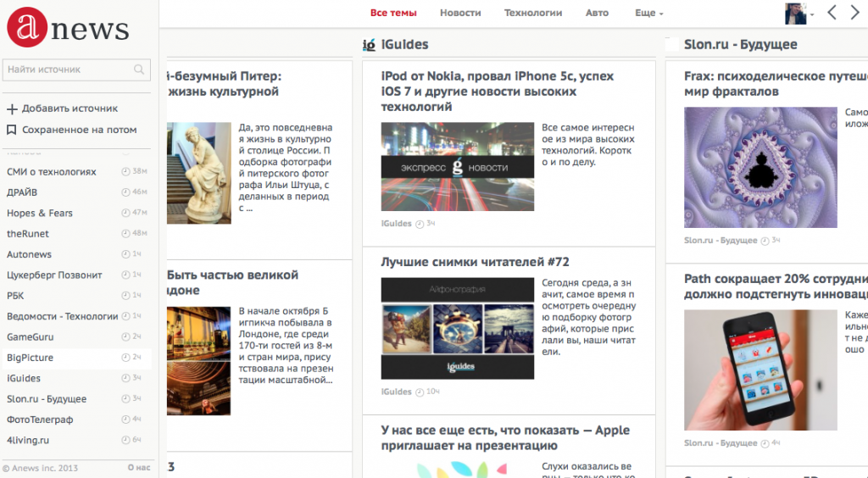Click the bookmark icon for saved items
The width and height of the screenshot is (868, 478).
11,130
